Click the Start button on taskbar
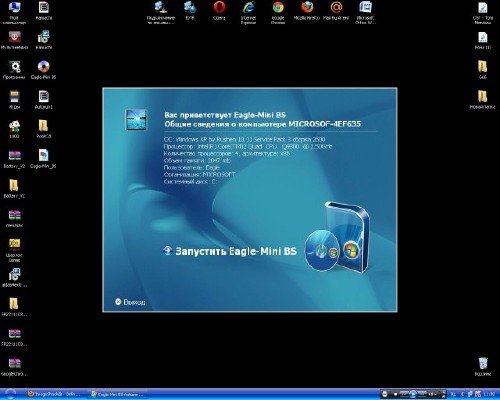 point(10,394)
